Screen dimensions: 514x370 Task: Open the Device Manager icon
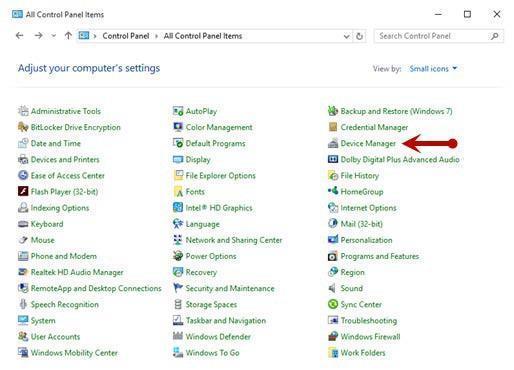(x=333, y=143)
